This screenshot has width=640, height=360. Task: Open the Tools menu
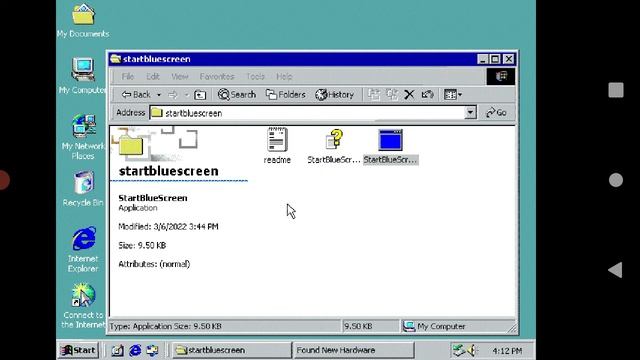click(x=256, y=76)
